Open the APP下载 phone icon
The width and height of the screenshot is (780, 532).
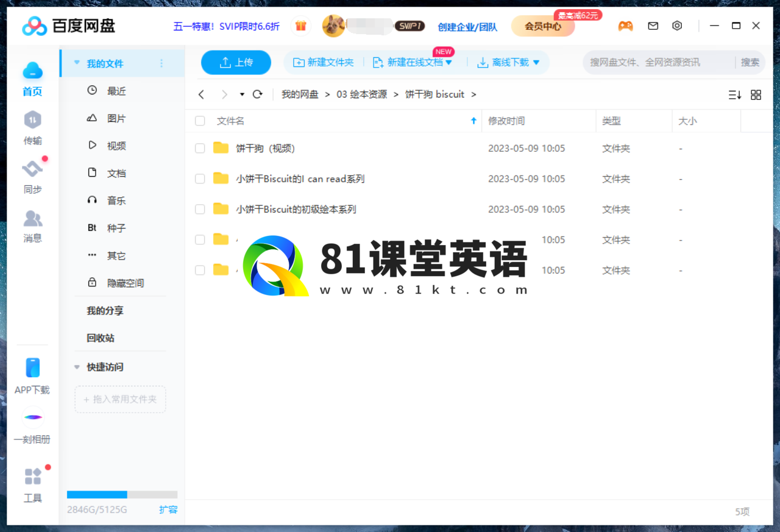pyautogui.click(x=33, y=368)
